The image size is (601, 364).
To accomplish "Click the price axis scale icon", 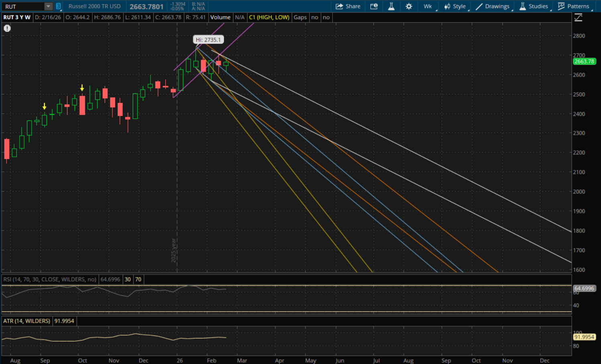I will click(578, 18).
